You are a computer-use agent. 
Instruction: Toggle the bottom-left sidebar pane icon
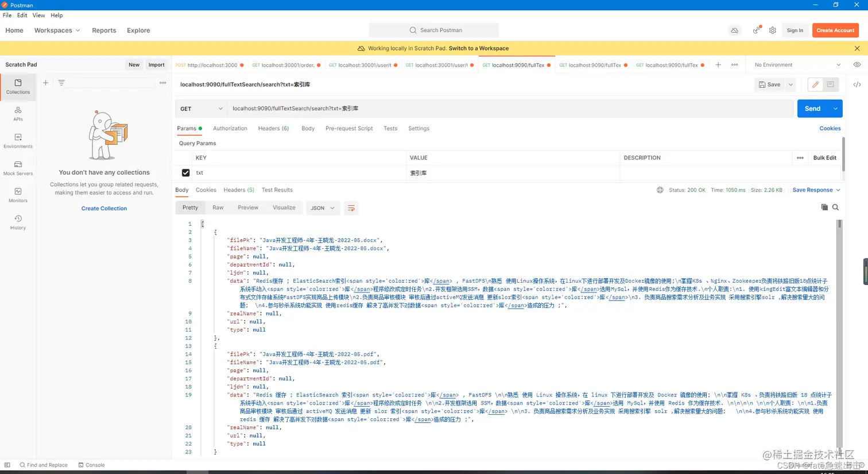[x=7, y=465]
